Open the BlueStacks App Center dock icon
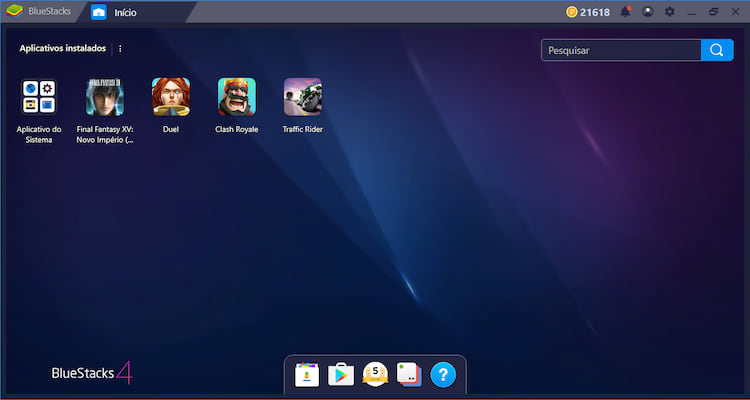This screenshot has height=400, width=750. point(307,375)
